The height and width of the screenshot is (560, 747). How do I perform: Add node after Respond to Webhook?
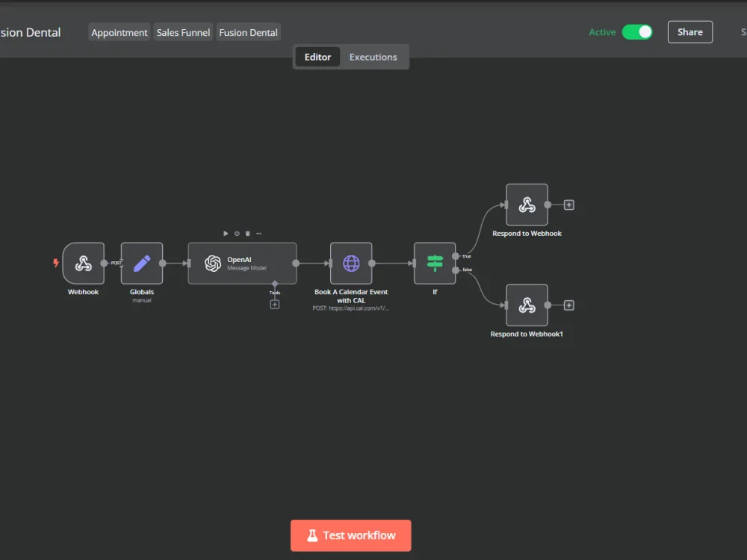point(568,205)
